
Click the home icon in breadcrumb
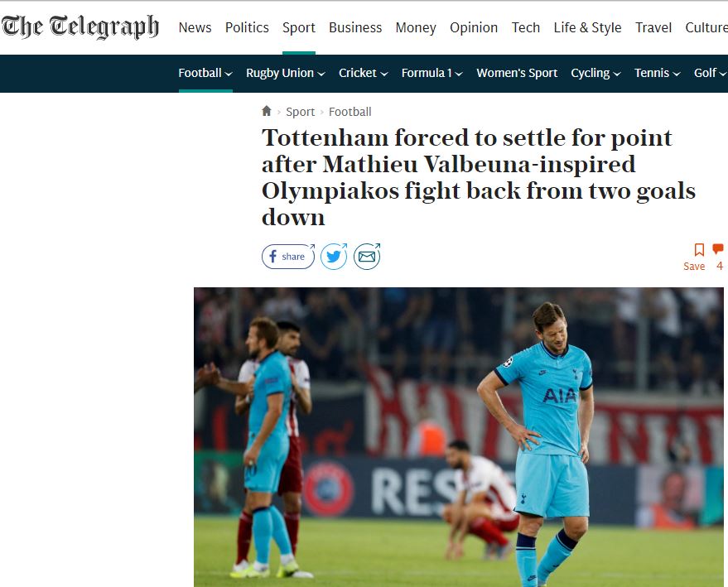pos(267,111)
